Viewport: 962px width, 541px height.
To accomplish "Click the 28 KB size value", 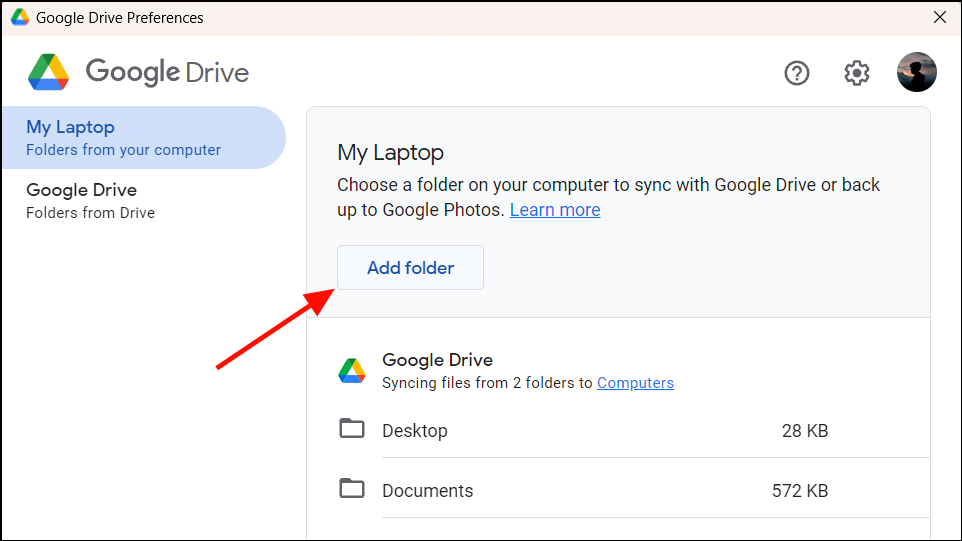I will (x=805, y=431).
